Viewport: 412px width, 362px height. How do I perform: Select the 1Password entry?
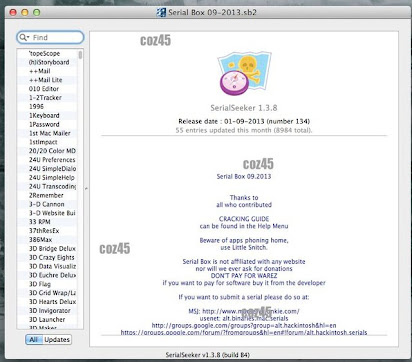[x=47, y=124]
